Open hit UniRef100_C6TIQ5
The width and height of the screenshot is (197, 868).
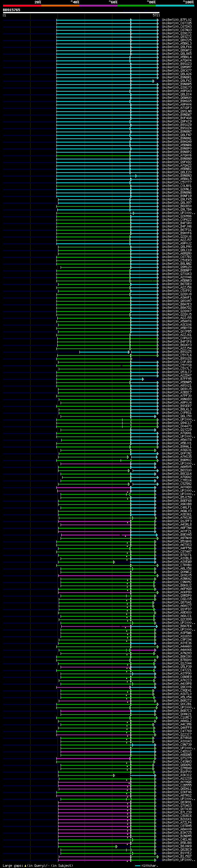(x=177, y=23)
